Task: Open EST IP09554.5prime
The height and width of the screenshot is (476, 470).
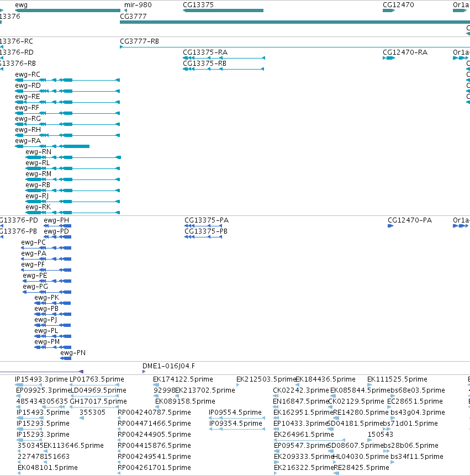Action: (237, 418)
